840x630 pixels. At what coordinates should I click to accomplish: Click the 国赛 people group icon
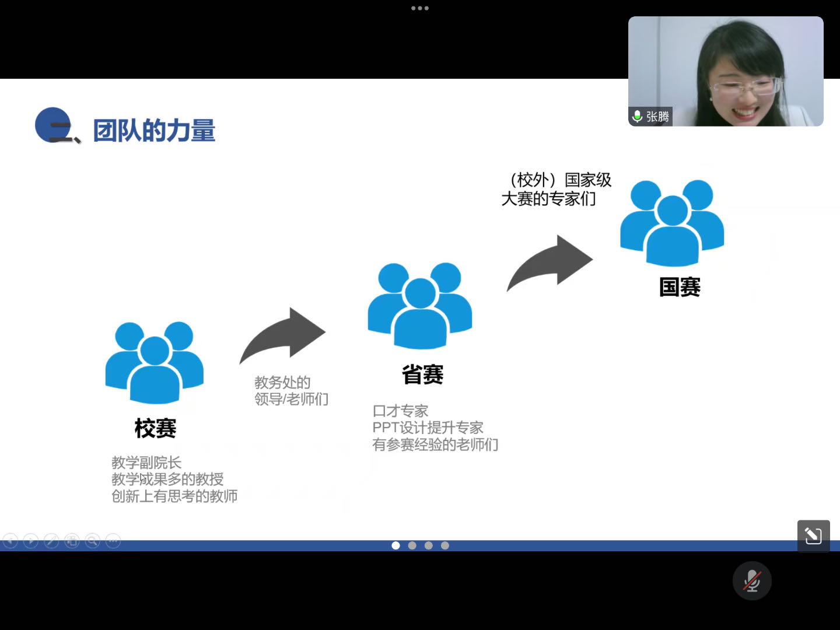pos(672,223)
